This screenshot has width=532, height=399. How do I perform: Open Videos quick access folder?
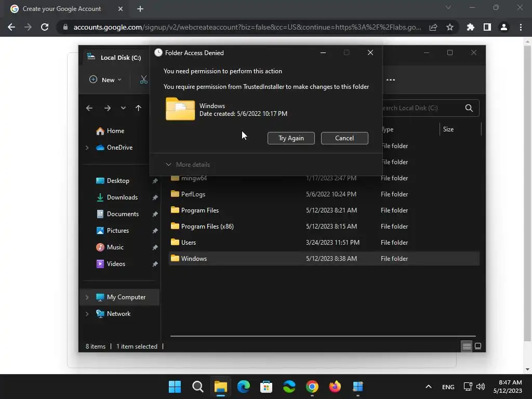(x=116, y=264)
